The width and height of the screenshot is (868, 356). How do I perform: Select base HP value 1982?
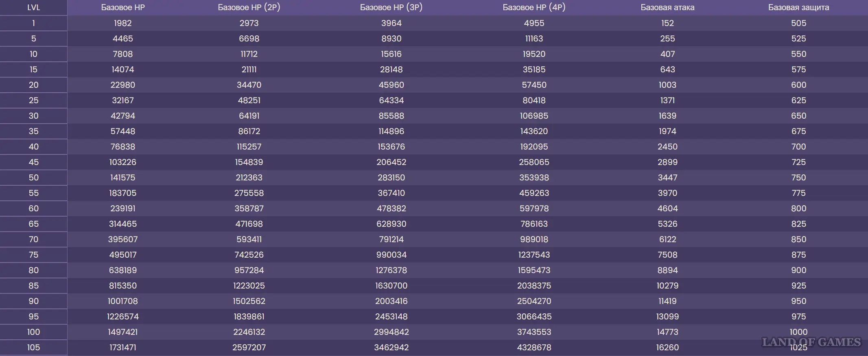pyautogui.click(x=122, y=23)
